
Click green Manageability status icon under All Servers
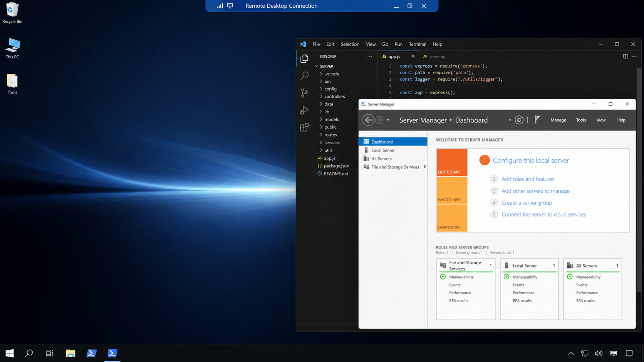570,277
